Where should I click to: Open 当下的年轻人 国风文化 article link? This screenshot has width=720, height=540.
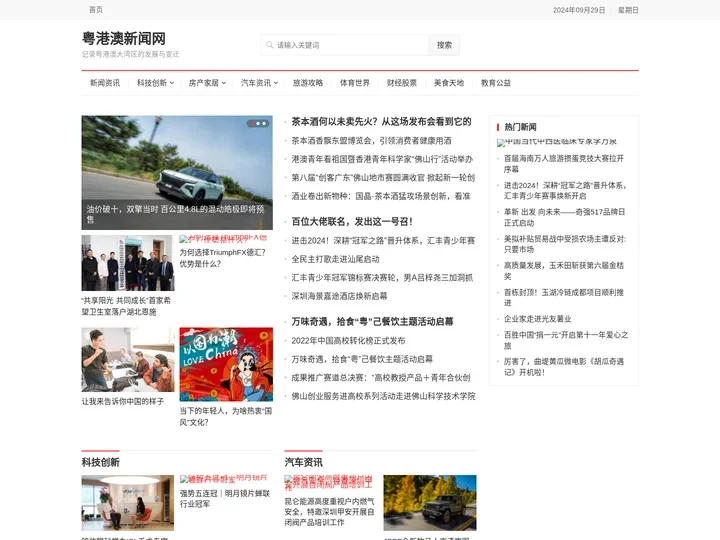pyautogui.click(x=226, y=416)
